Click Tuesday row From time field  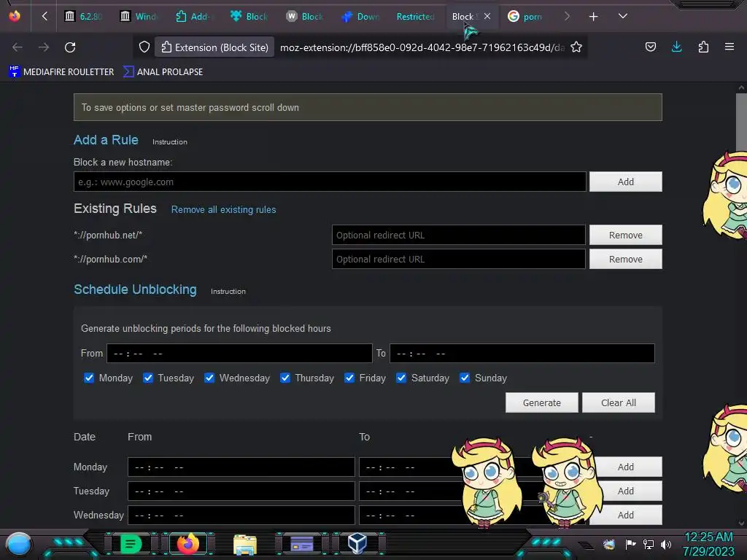[241, 491]
